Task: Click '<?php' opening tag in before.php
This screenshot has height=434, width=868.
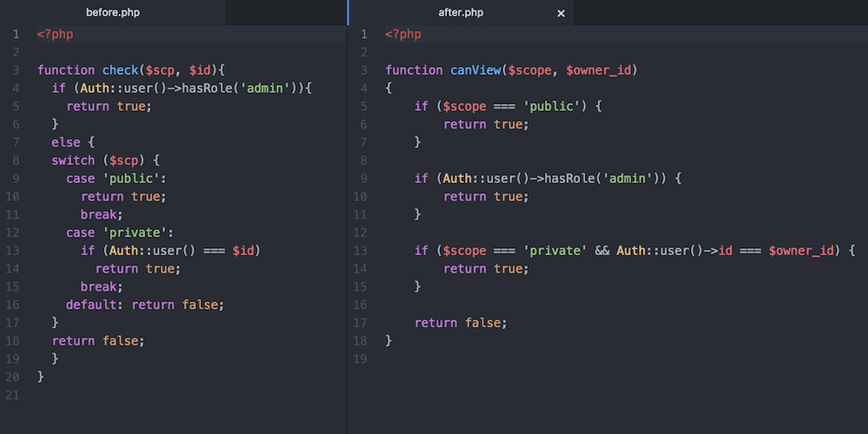Action: 55,35
